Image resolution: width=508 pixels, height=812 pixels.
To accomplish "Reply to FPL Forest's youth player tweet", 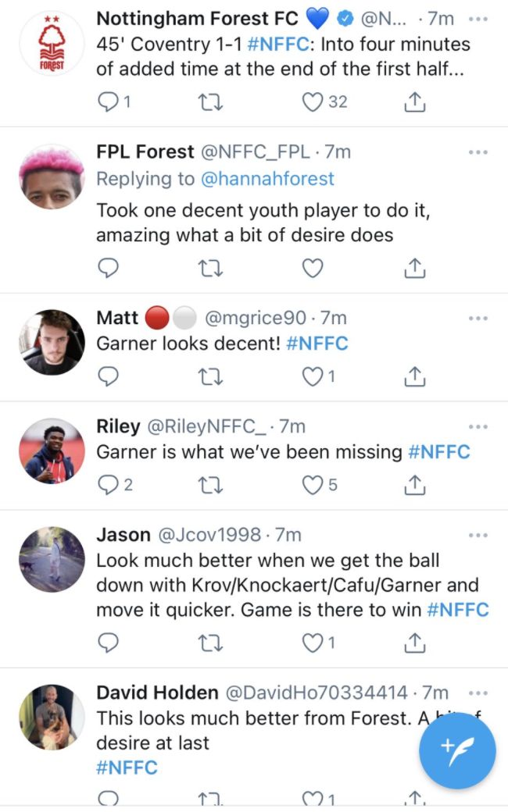I will (109, 269).
